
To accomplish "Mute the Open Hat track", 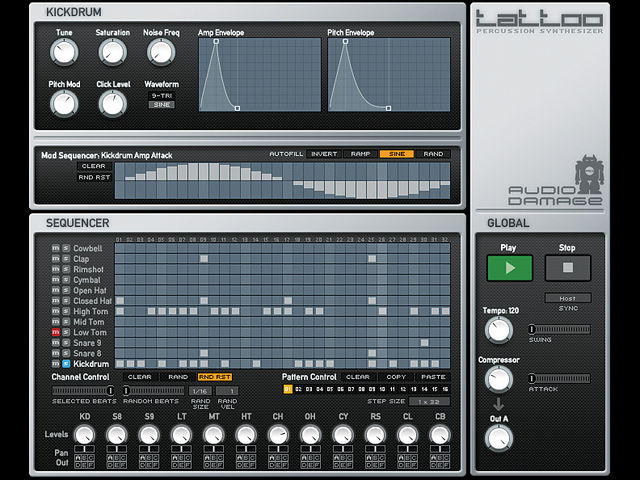I will (56, 290).
